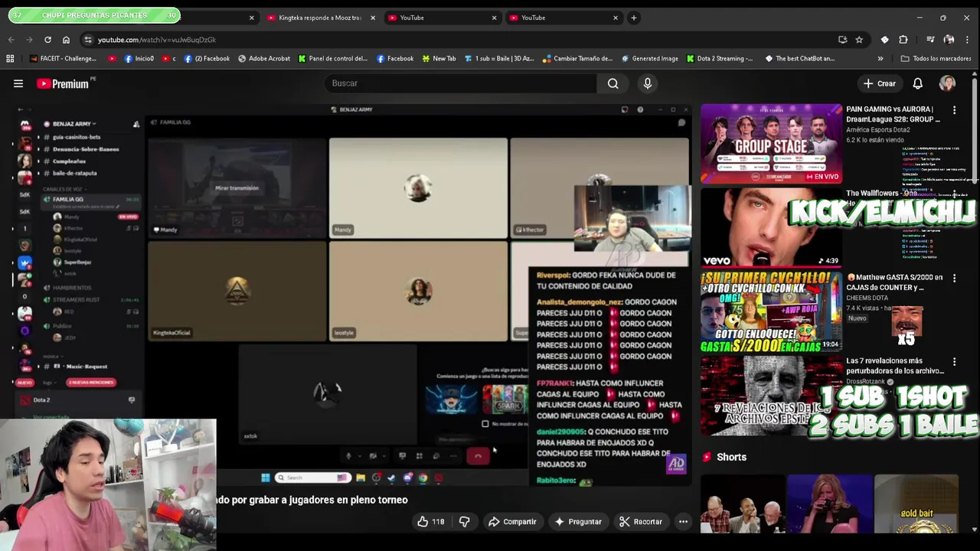Viewport: 980px width, 551px height.
Task: Open options for PAIN GAMING vs AURORA video
Action: (x=954, y=110)
